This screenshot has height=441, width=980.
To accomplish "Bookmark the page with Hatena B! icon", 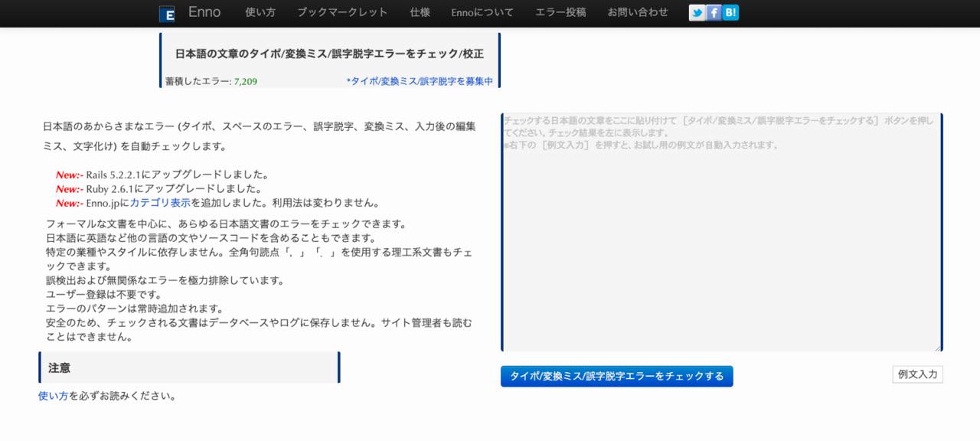I will point(730,12).
